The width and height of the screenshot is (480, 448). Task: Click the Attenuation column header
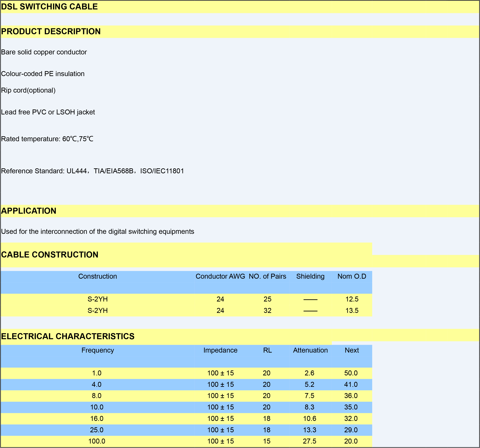point(310,350)
